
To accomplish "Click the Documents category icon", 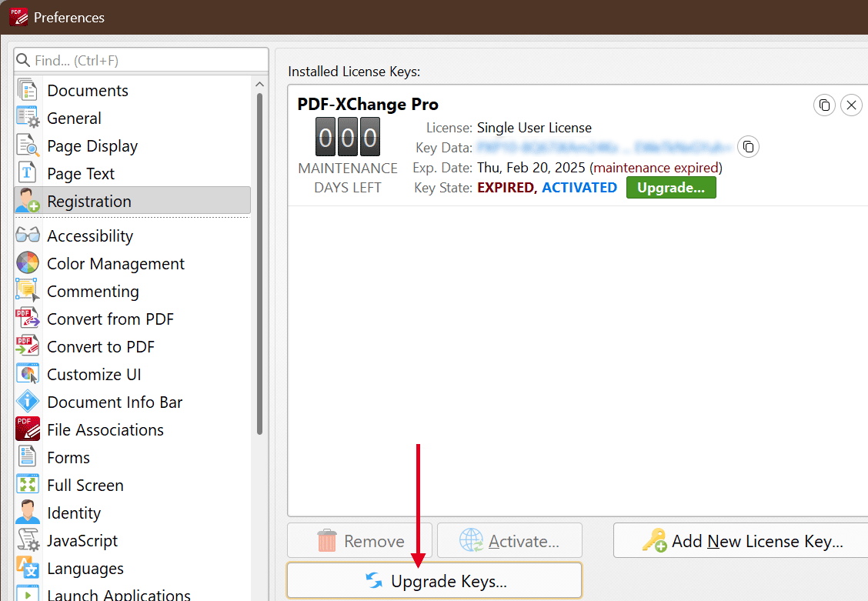I will (27, 90).
